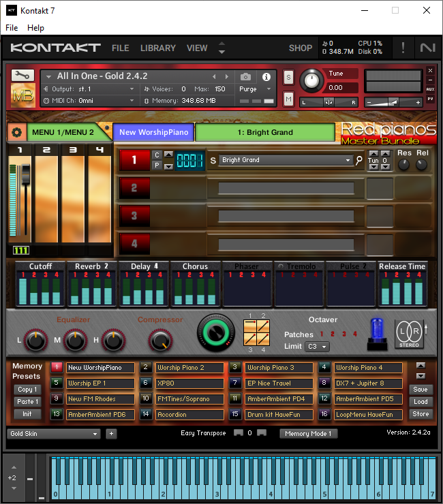Click the Memory Mode 1 button
The width and height of the screenshot is (443, 504).
click(308, 434)
